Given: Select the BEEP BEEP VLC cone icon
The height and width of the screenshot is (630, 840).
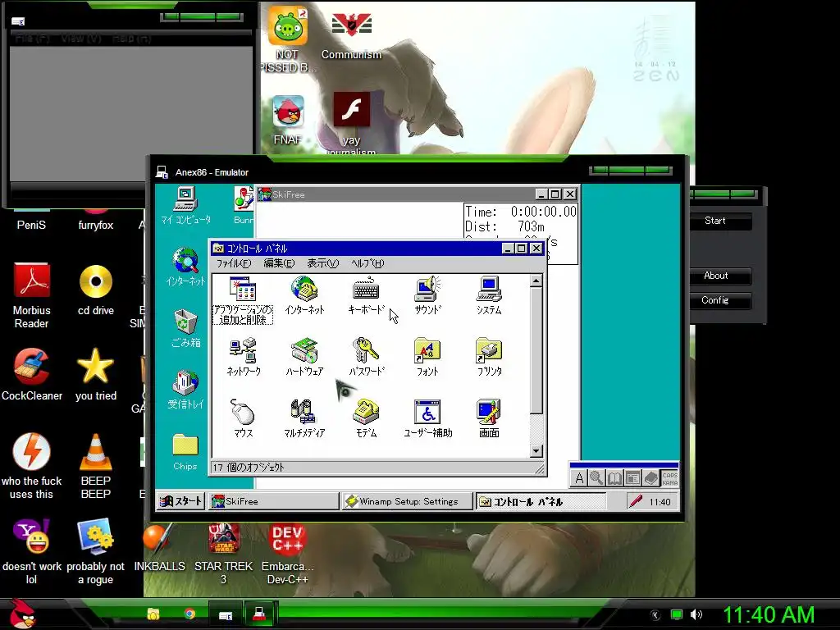Looking at the screenshot, I should coord(96,466).
